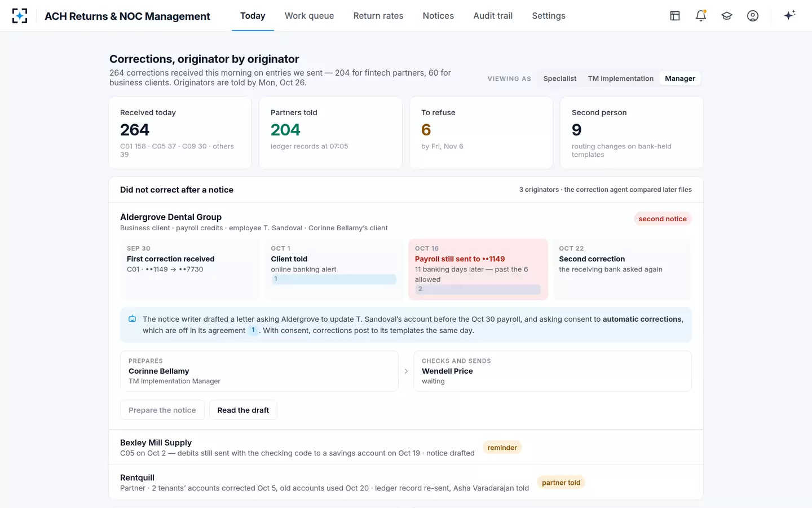Select the TM implementation view
The width and height of the screenshot is (812, 508).
(620, 78)
